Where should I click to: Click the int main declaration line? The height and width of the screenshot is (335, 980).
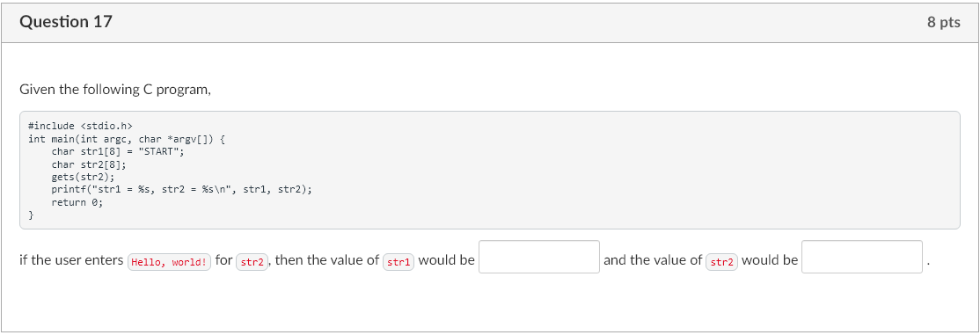pyautogui.click(x=127, y=138)
